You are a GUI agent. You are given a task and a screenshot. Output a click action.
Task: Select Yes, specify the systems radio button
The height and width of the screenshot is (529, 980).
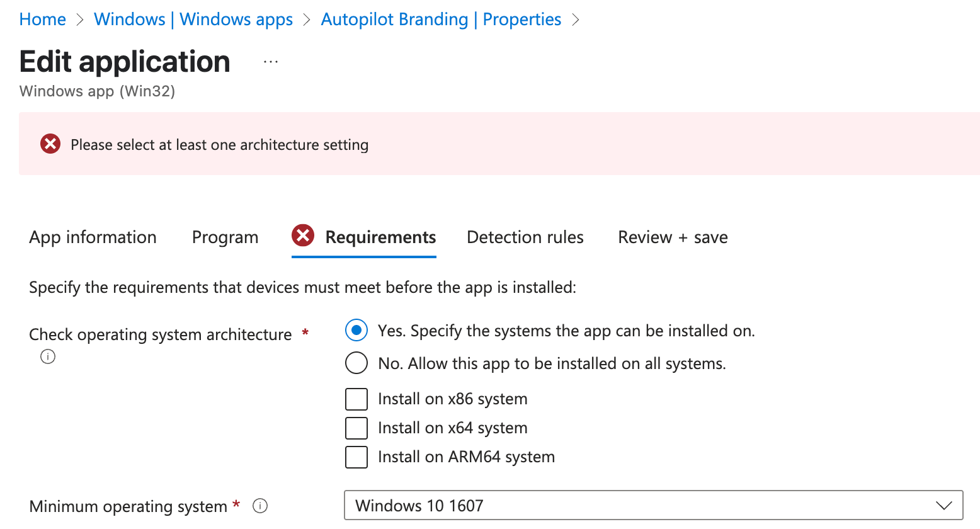coord(356,331)
